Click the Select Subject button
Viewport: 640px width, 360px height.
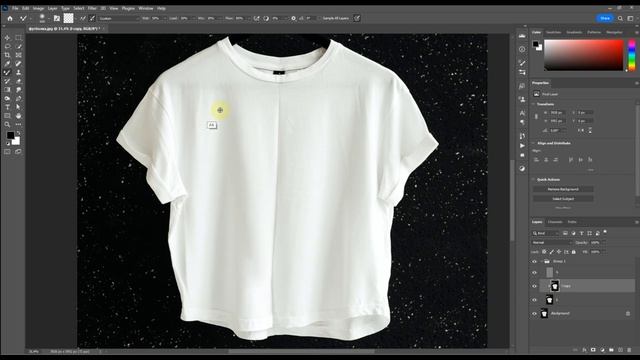[x=563, y=199]
